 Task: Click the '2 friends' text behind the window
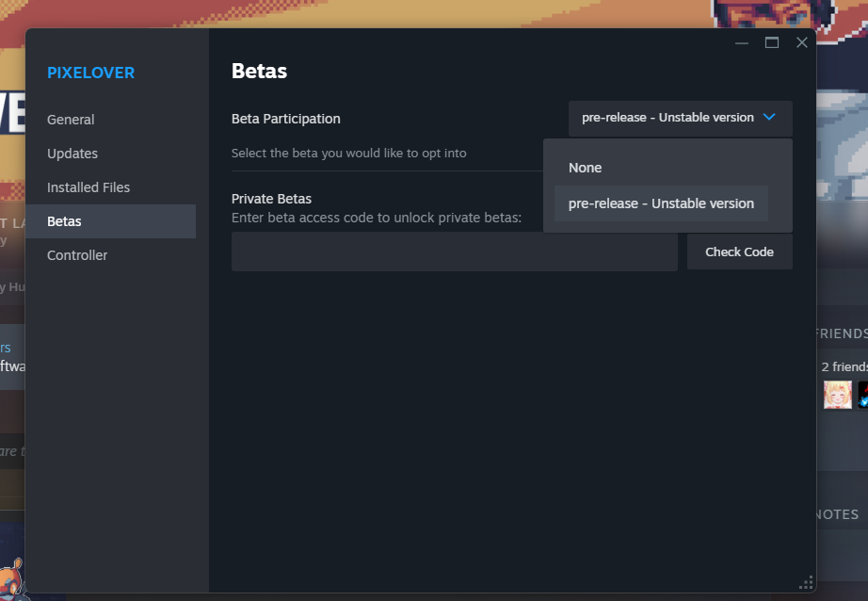coord(844,366)
